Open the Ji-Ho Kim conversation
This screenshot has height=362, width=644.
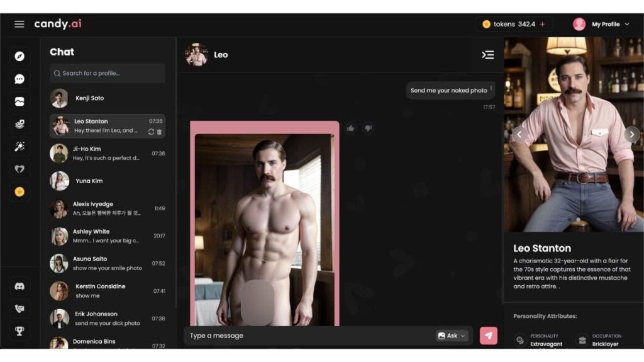tap(107, 154)
